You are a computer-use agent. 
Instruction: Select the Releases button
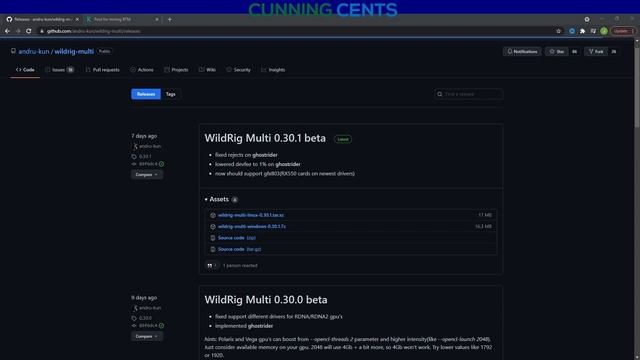tap(146, 94)
